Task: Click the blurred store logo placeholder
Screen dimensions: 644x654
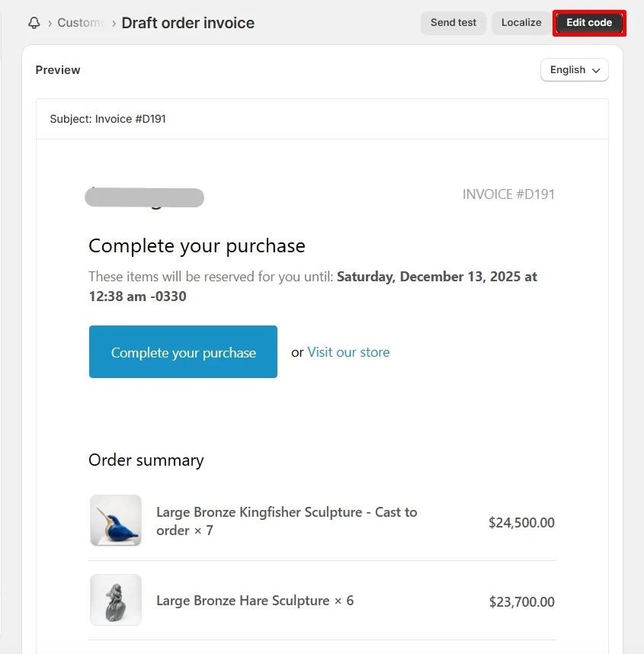Action: point(145,197)
